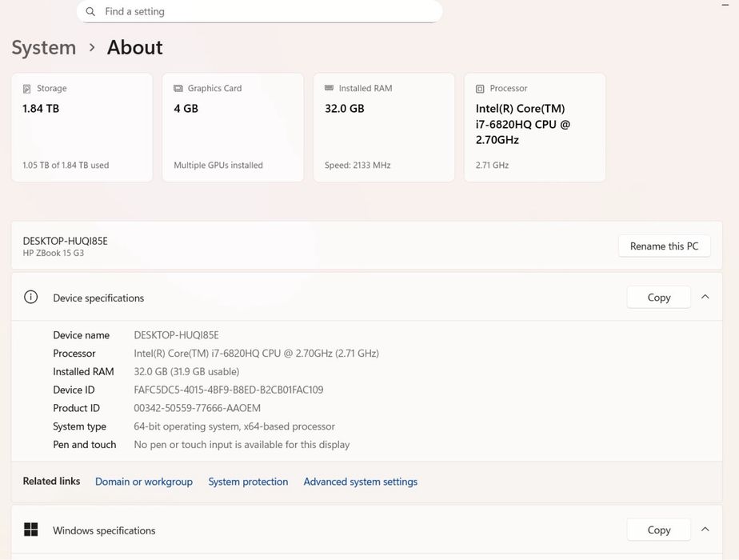
Task: Copy the device specifications
Action: pos(658,298)
